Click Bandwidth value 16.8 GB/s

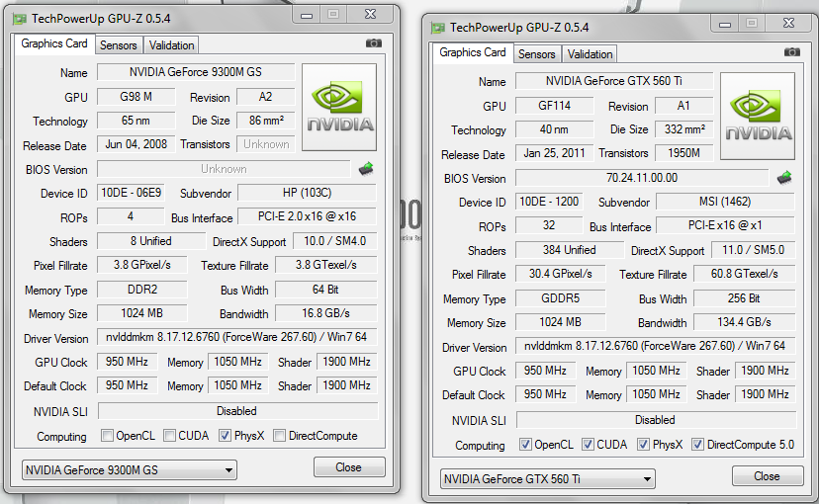click(326, 313)
